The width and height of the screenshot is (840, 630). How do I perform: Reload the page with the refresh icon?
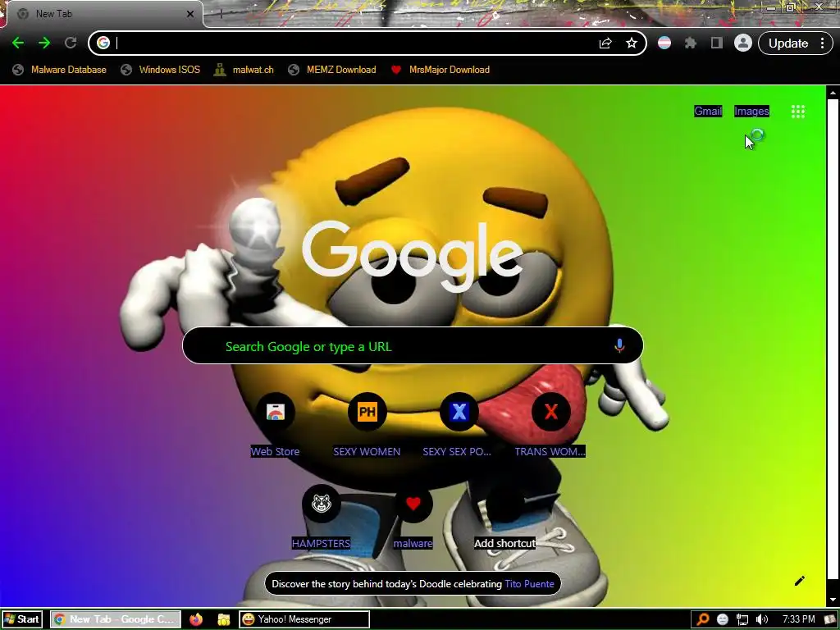71,43
